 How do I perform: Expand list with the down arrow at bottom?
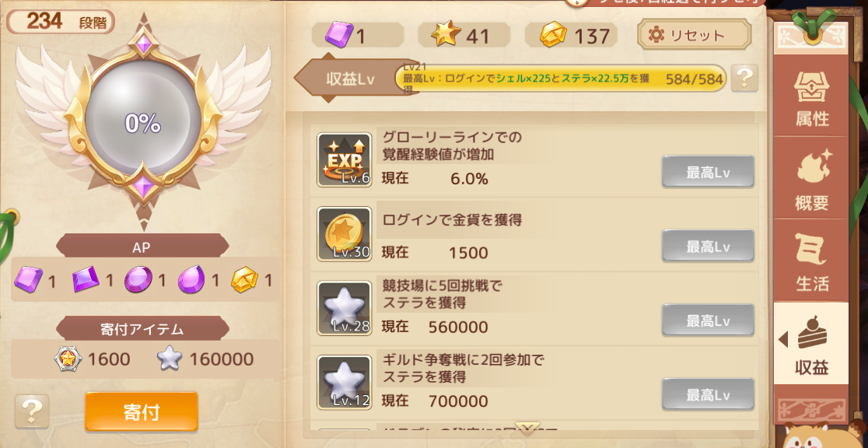tap(527, 428)
